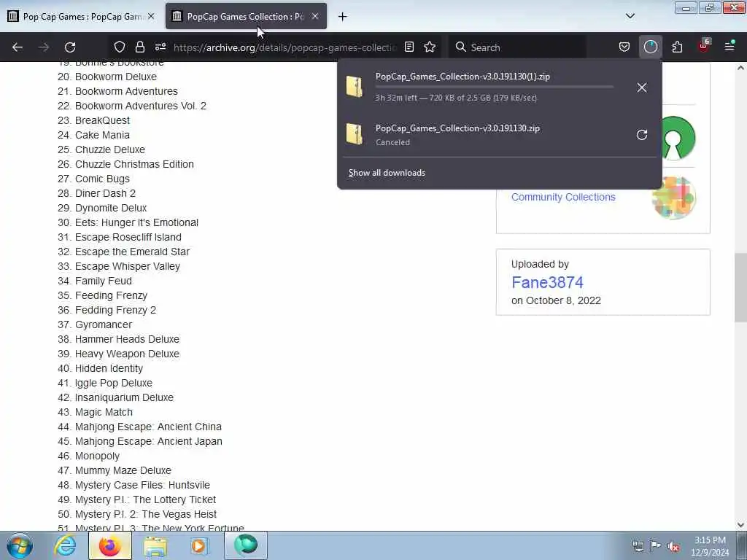The image size is (747, 560).
Task: Switch to Pop Cap Games tab
Action: 81,17
